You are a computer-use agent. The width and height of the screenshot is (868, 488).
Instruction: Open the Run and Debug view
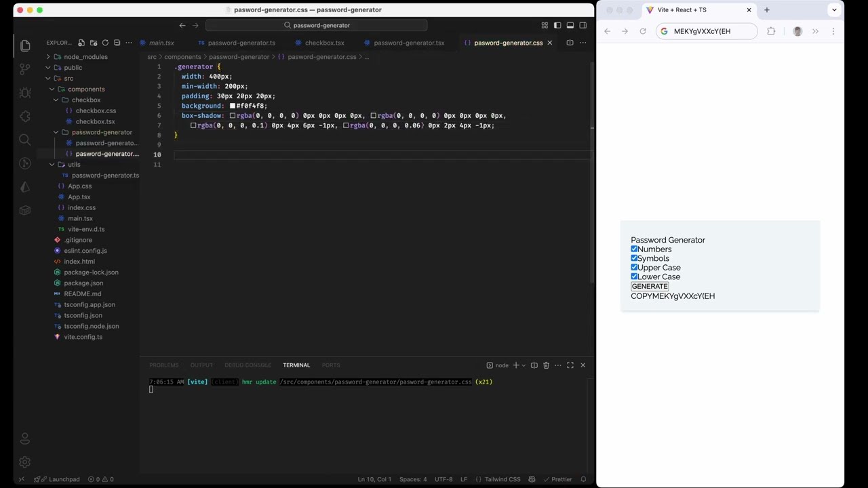pos(25,93)
